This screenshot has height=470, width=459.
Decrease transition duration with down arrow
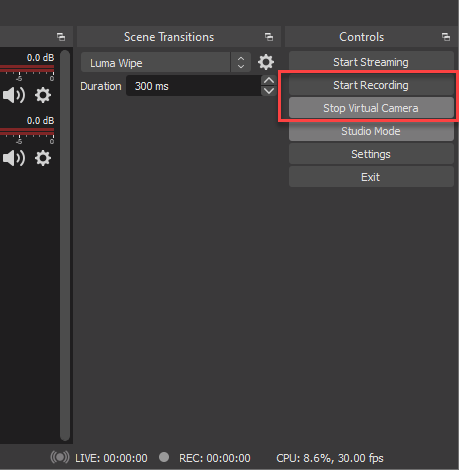click(x=269, y=91)
